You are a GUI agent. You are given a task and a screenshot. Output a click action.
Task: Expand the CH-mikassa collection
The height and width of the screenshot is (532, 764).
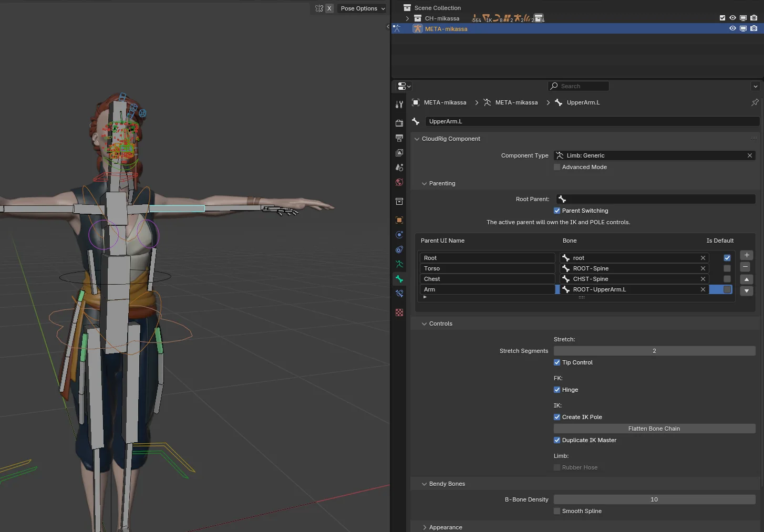[x=407, y=18]
